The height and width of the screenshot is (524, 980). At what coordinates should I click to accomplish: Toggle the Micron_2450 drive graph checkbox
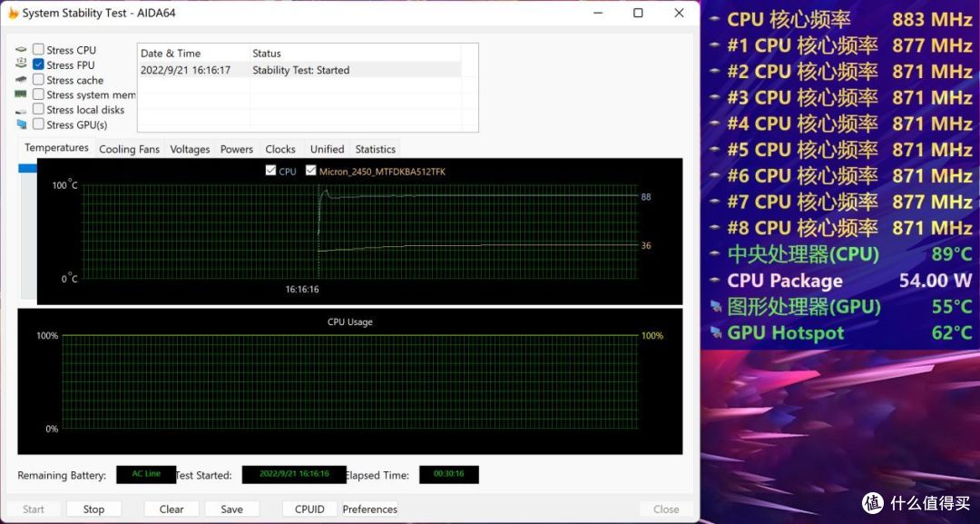[310, 170]
